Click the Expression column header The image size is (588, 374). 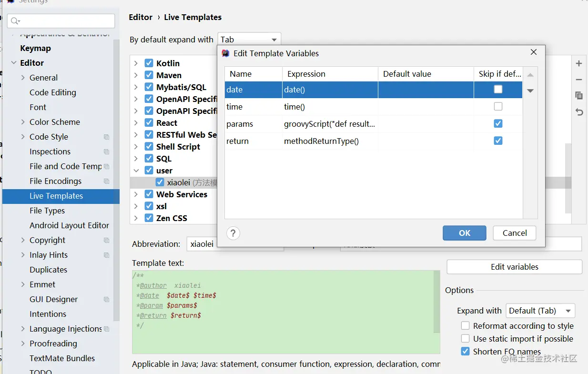coord(330,74)
